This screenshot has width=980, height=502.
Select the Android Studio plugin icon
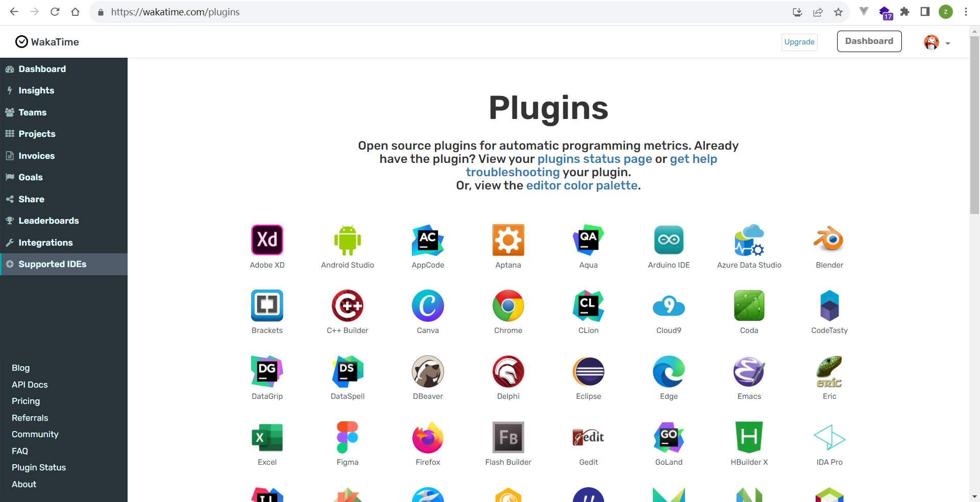[348, 240]
